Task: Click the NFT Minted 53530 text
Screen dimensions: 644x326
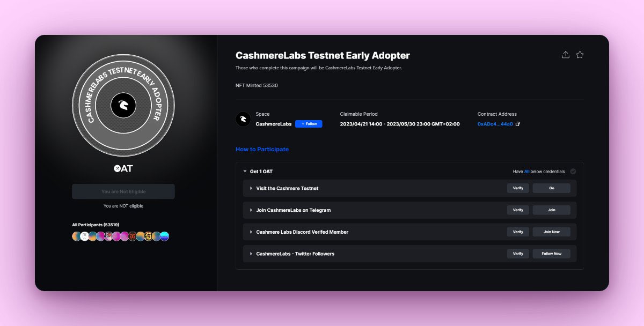Action: (x=257, y=85)
